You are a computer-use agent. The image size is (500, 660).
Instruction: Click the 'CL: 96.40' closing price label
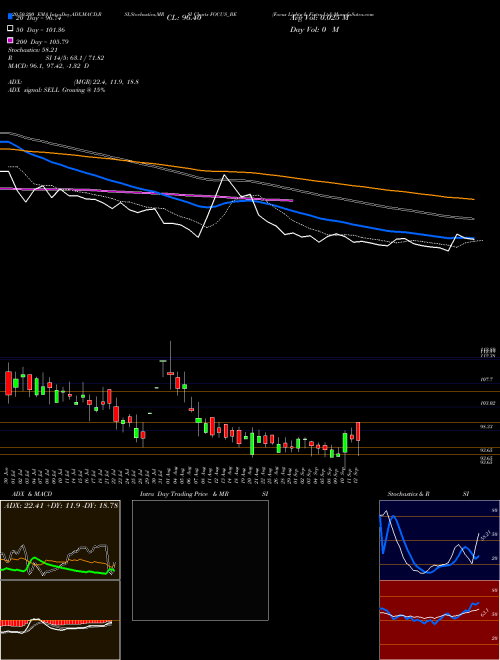coord(184,18)
